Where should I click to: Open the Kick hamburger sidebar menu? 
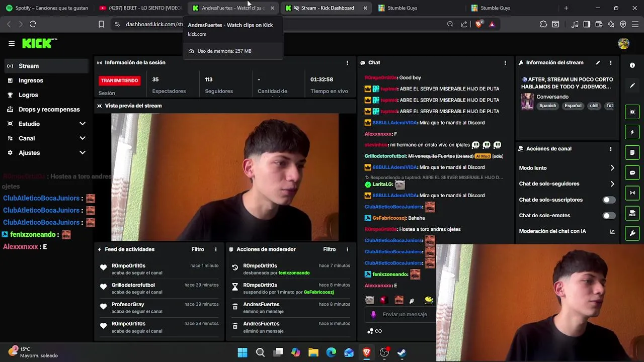pos(12,44)
